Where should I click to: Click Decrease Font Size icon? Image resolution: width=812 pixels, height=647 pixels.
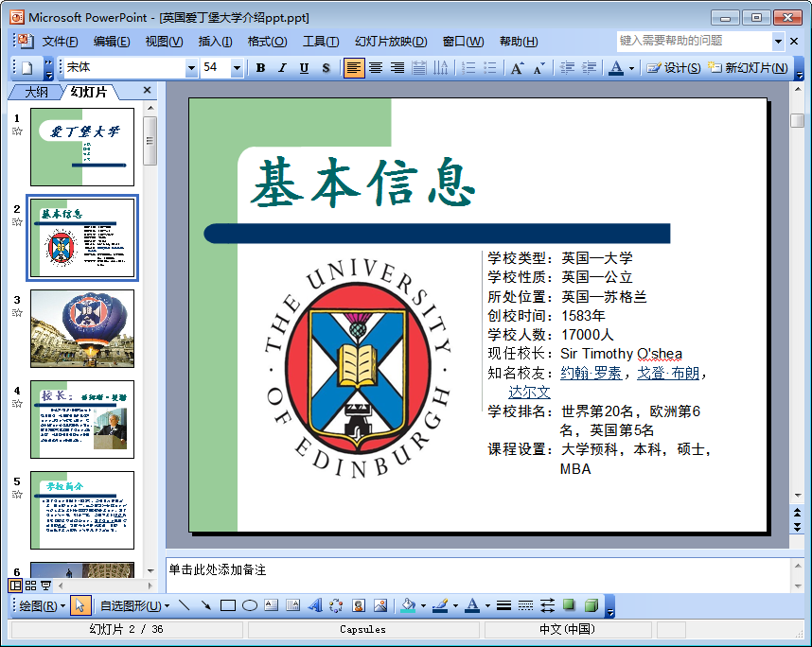pyautogui.click(x=539, y=68)
